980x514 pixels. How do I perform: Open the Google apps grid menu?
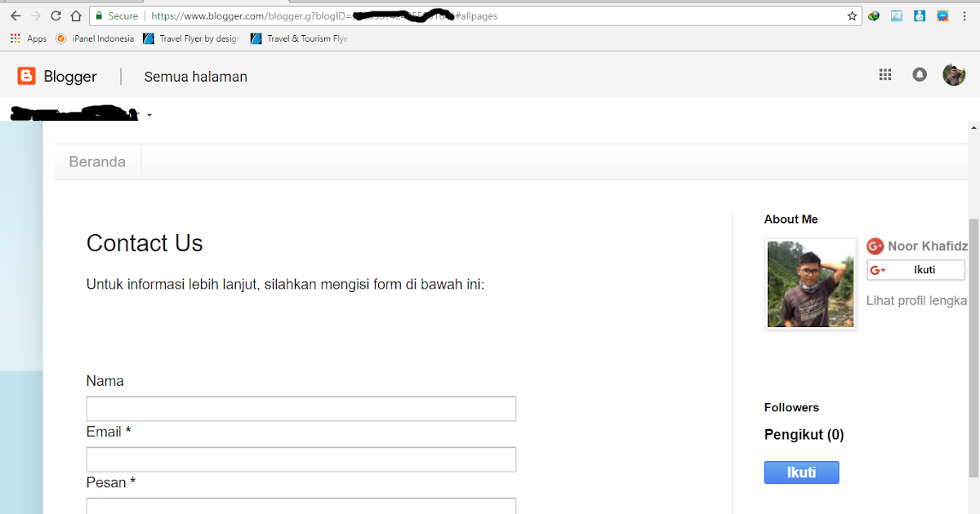click(884, 74)
